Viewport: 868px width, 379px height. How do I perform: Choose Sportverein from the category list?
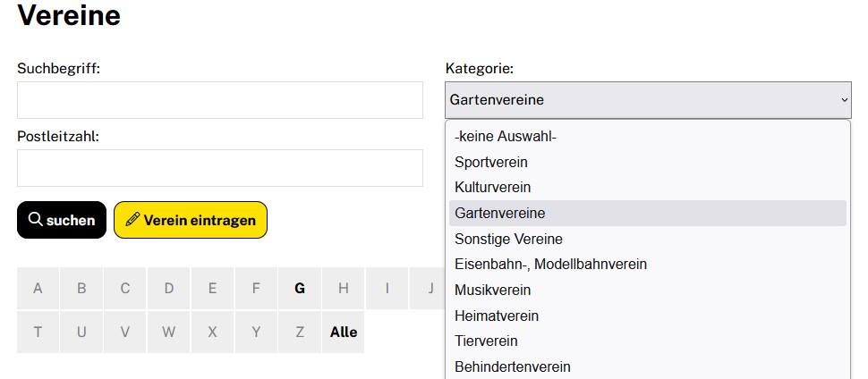(x=491, y=162)
